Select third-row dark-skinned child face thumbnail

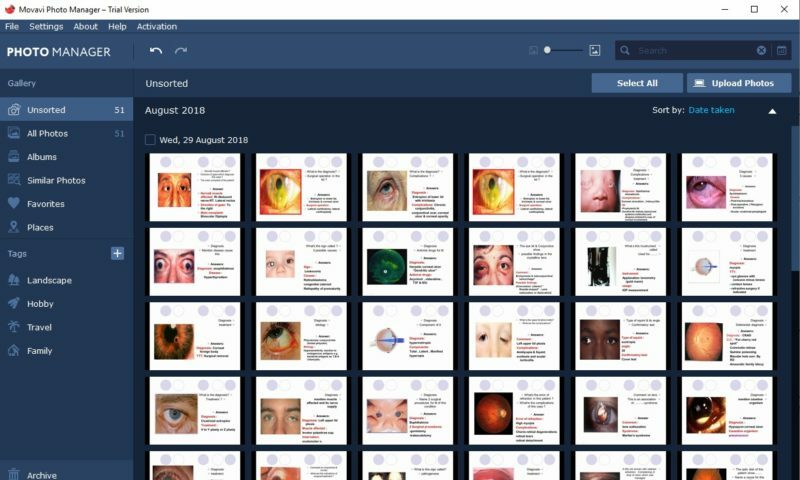pos(620,336)
